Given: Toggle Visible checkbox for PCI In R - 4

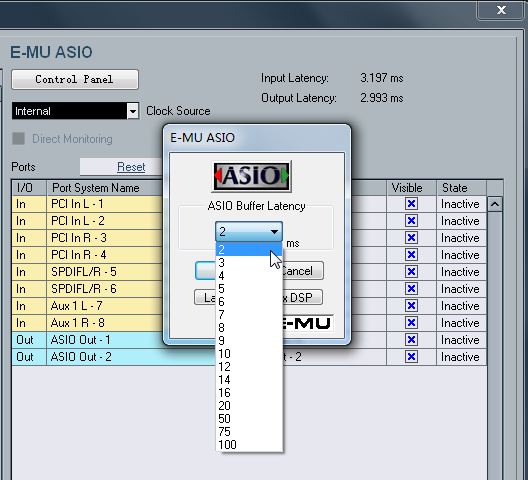Looking at the screenshot, I should click(411, 255).
